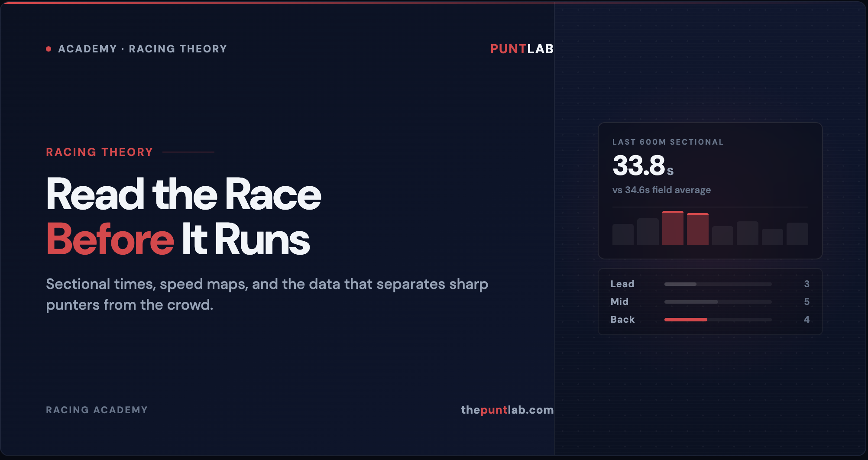Open the thepuntlab.com link

point(507,410)
